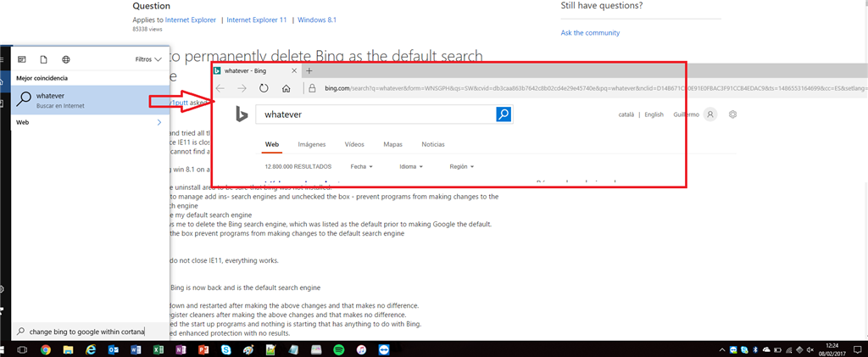
Task: Click the battery tray icon
Action: pos(778,350)
